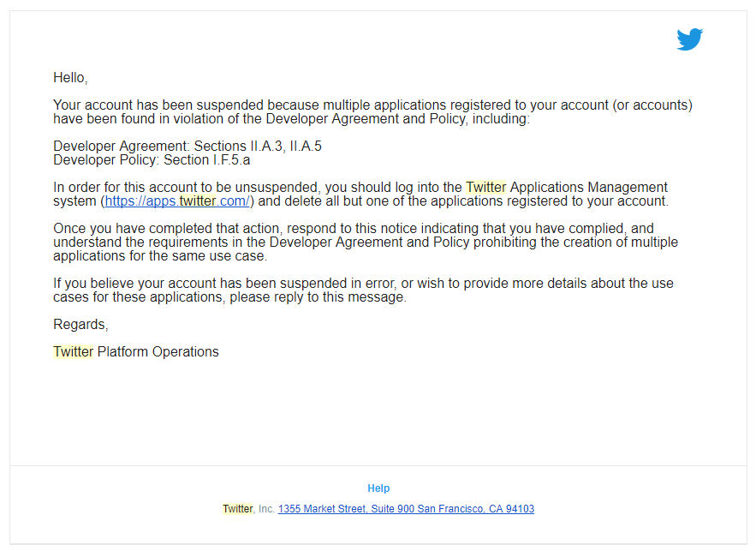
Task: Click 'have been found in violation' line
Action: tap(291, 119)
